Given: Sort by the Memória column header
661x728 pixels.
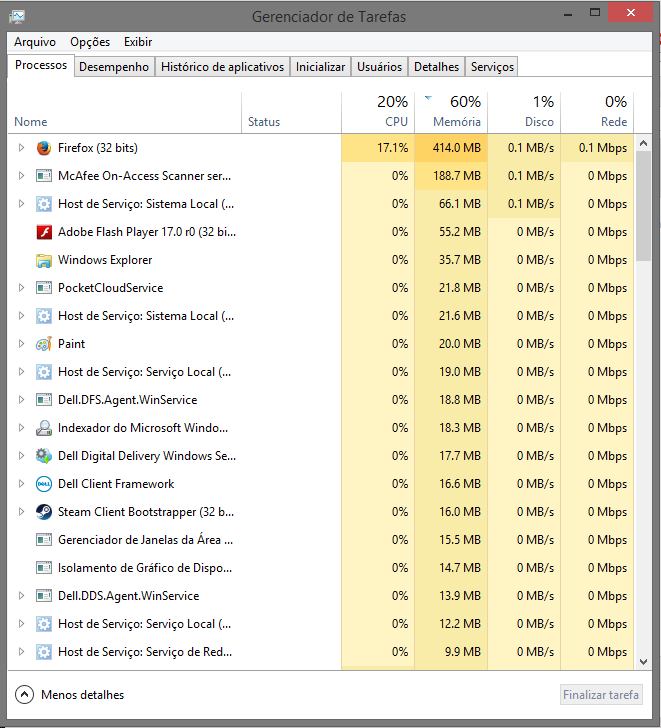Looking at the screenshot, I should (451, 111).
